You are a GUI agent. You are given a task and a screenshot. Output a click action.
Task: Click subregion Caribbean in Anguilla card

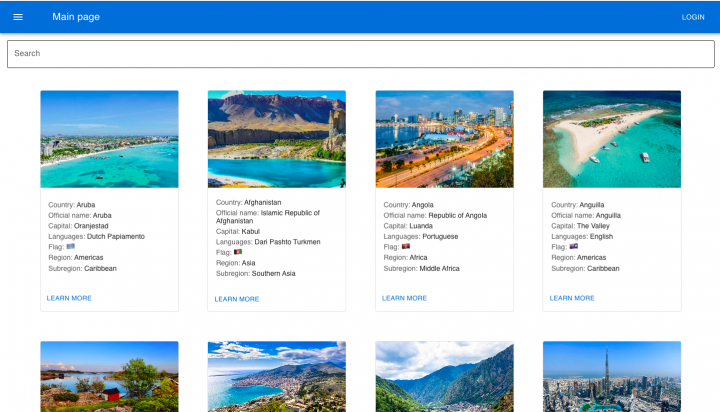point(603,269)
